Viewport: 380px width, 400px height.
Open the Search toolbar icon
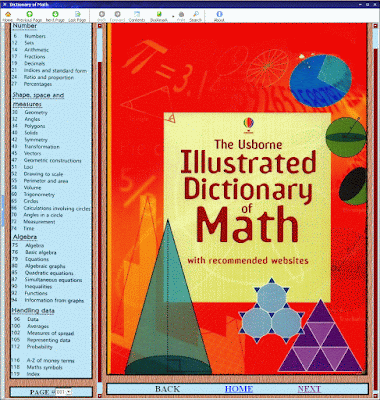pos(196,16)
